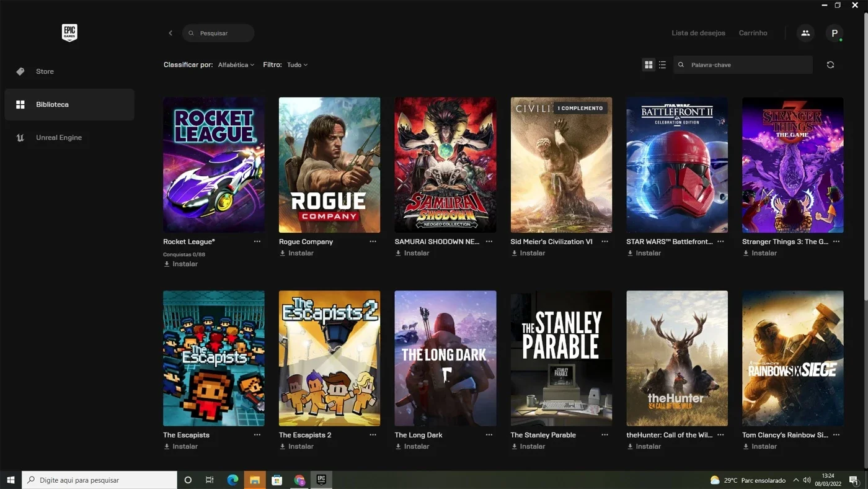
Task: Click the Pesquisar search field
Action: point(218,33)
